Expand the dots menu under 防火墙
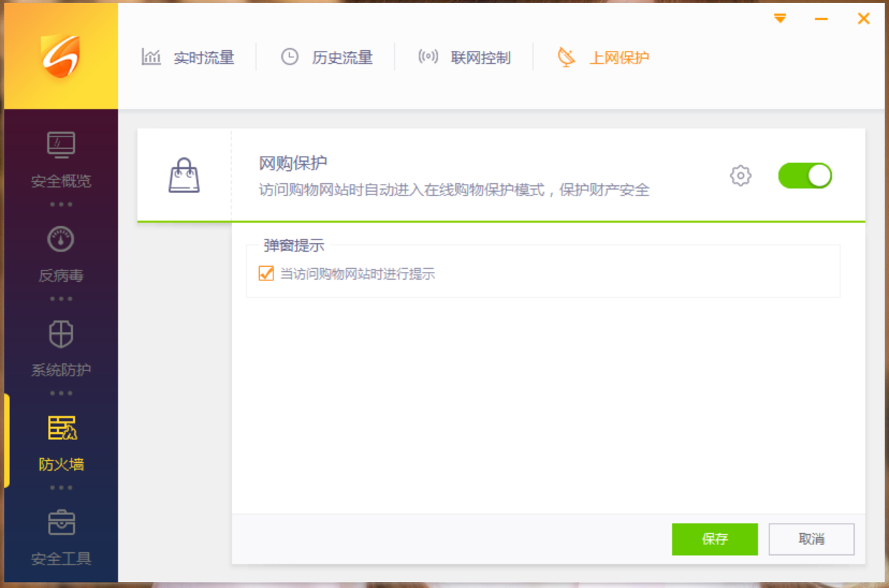Viewport: 889px width, 588px height. click(x=61, y=488)
